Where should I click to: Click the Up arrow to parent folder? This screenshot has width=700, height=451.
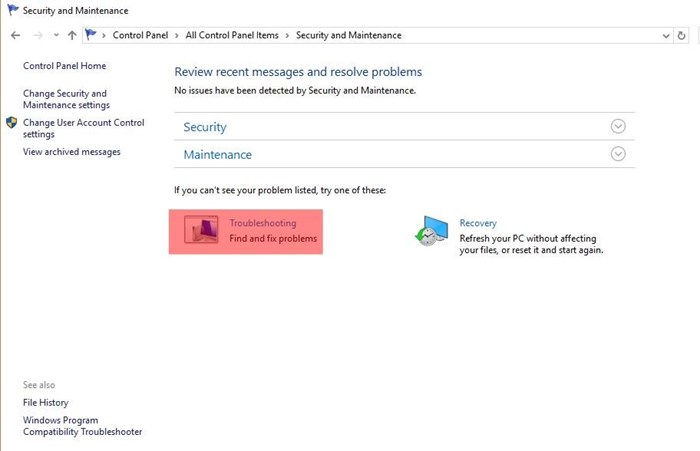[72, 35]
